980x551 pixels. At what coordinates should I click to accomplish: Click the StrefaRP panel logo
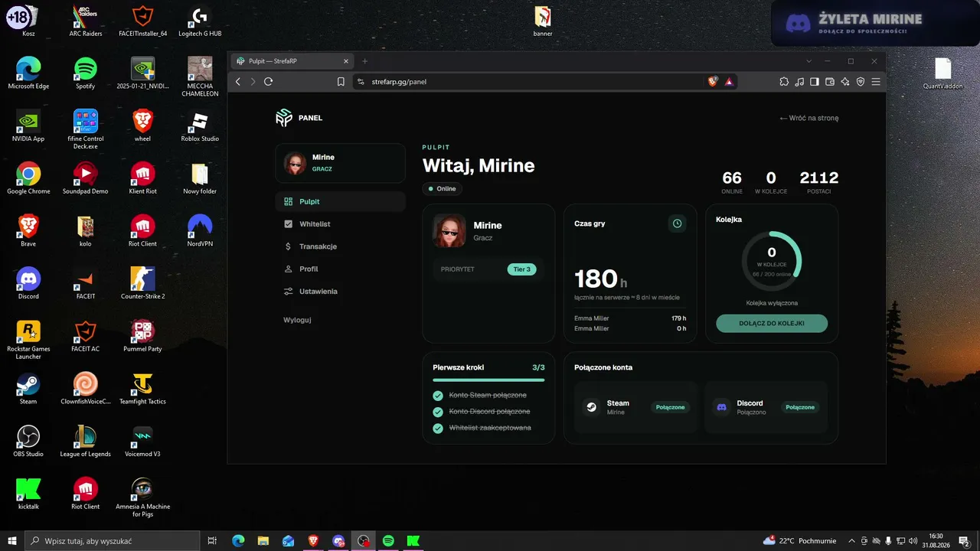284,118
